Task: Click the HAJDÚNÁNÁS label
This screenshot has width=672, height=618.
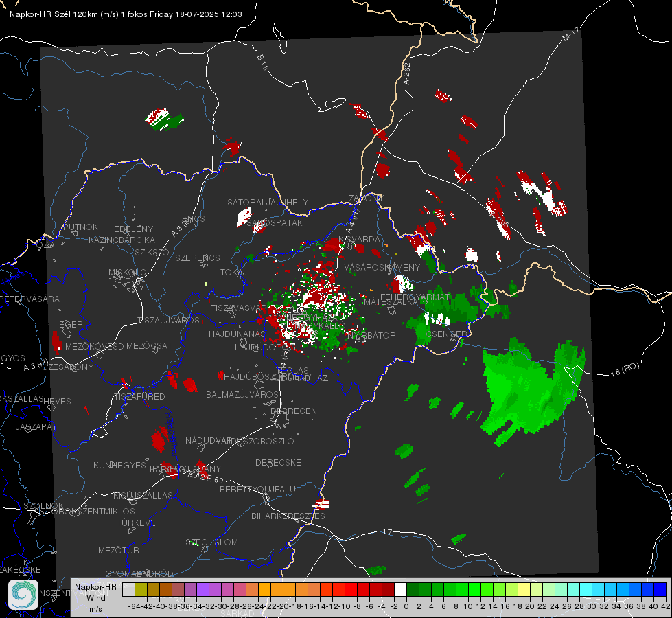Action: pyautogui.click(x=237, y=334)
